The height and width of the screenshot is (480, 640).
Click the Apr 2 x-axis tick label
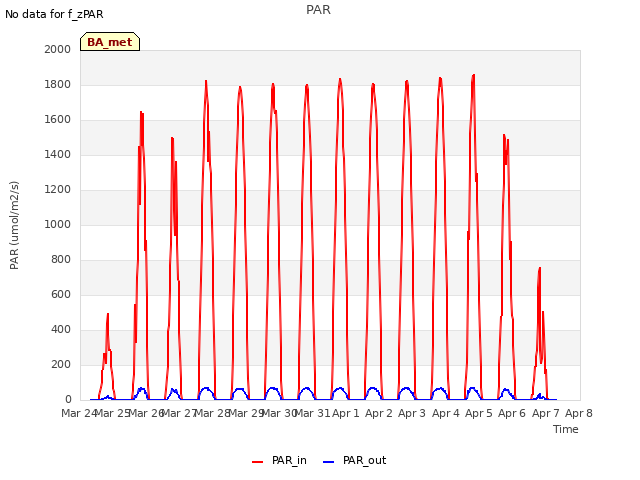pyautogui.click(x=379, y=413)
